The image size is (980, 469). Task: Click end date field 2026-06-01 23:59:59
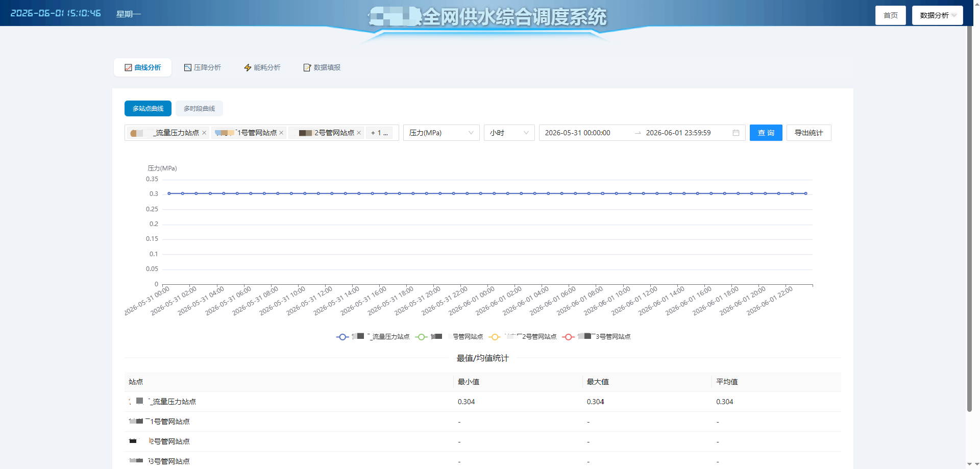point(678,133)
